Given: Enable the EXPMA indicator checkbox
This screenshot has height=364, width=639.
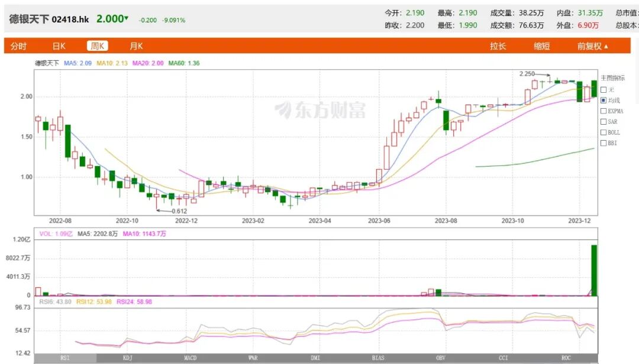Looking at the screenshot, I should tap(603, 110).
